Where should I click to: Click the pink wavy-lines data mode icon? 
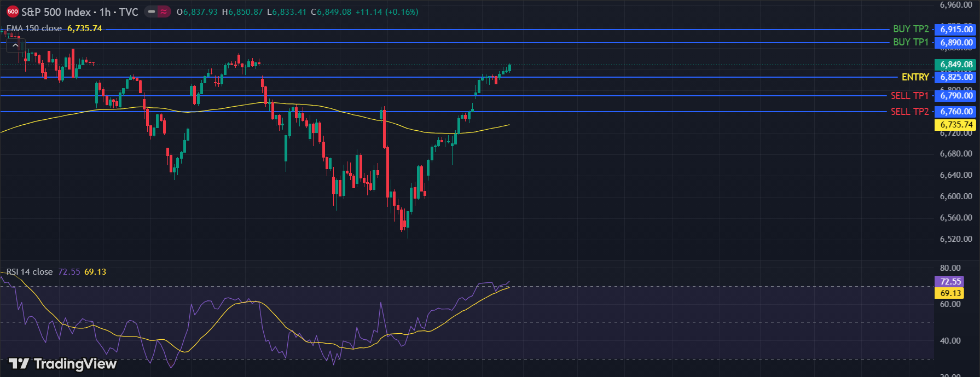click(x=164, y=11)
